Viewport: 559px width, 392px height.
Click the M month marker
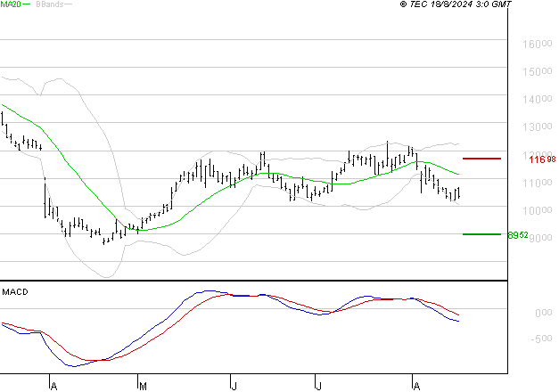(x=143, y=386)
